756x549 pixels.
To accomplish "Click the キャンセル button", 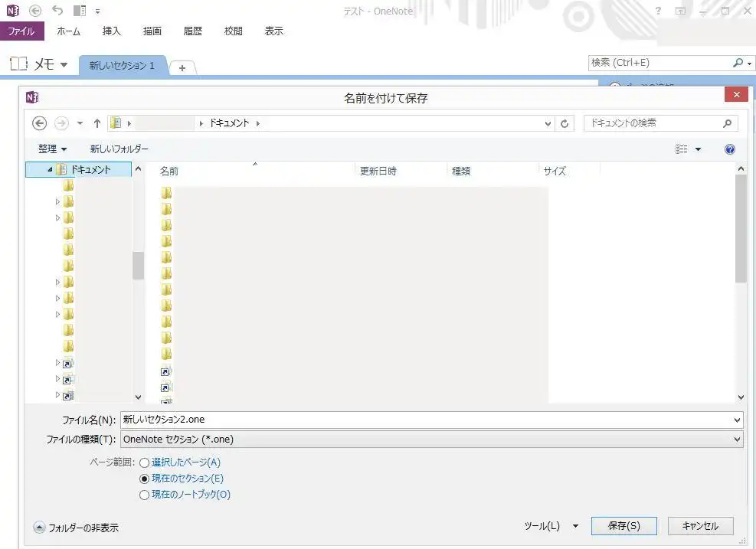I will pyautogui.click(x=700, y=526).
